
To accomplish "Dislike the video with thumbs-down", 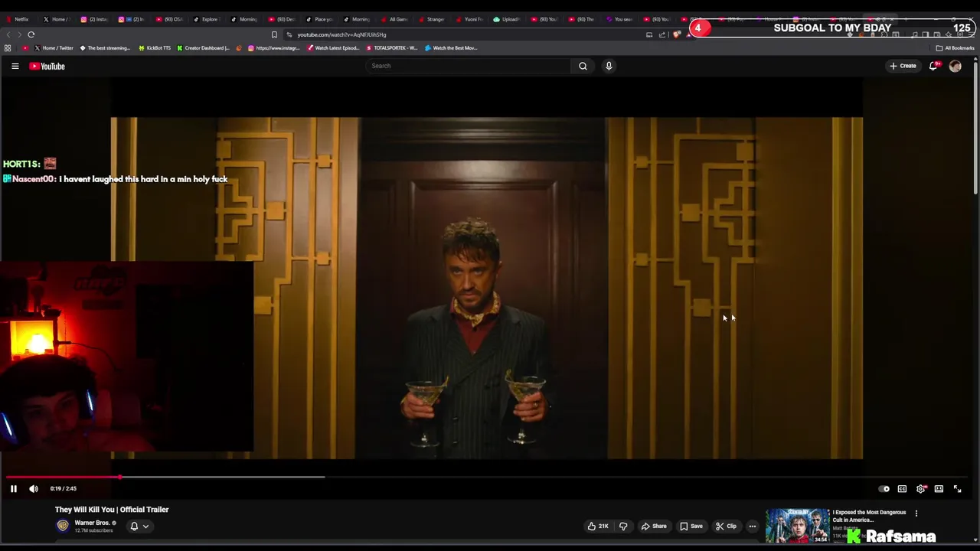I will [623, 526].
